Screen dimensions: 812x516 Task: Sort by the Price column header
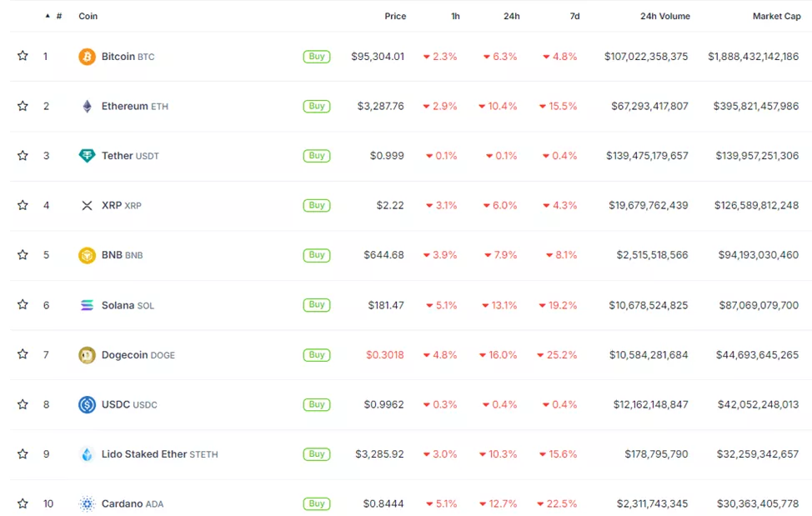point(395,16)
